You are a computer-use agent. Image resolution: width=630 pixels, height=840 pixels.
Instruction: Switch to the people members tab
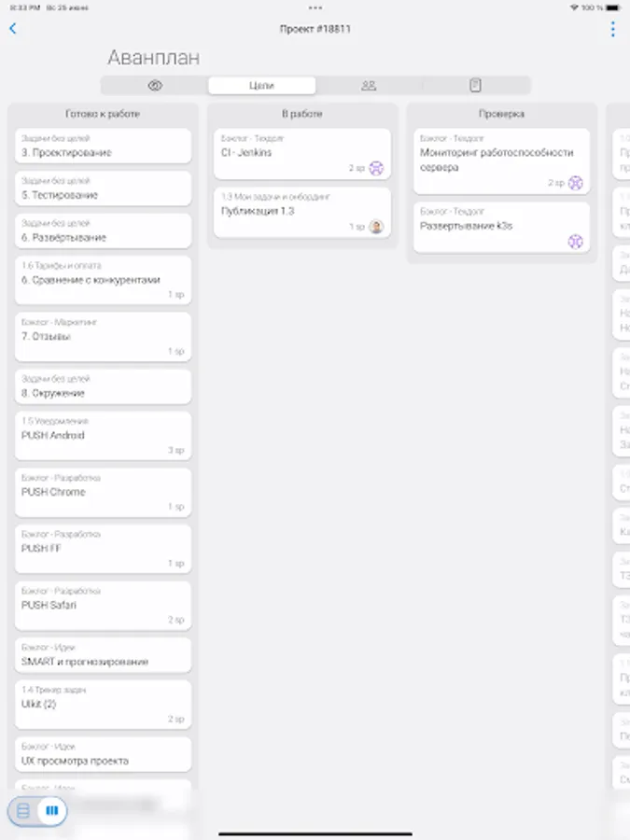(x=369, y=86)
